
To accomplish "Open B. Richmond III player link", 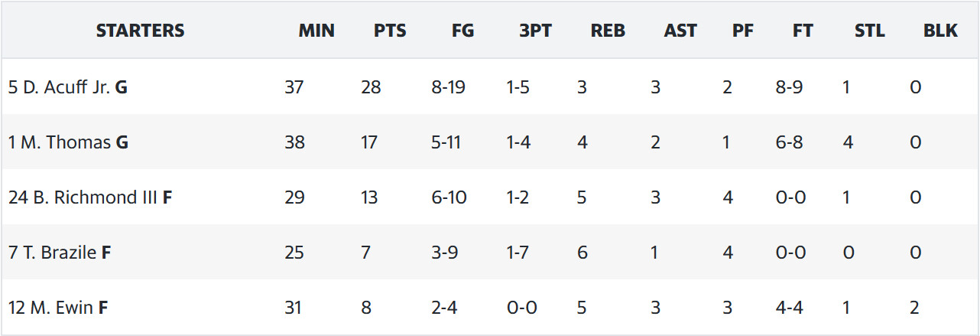I will click(95, 197).
